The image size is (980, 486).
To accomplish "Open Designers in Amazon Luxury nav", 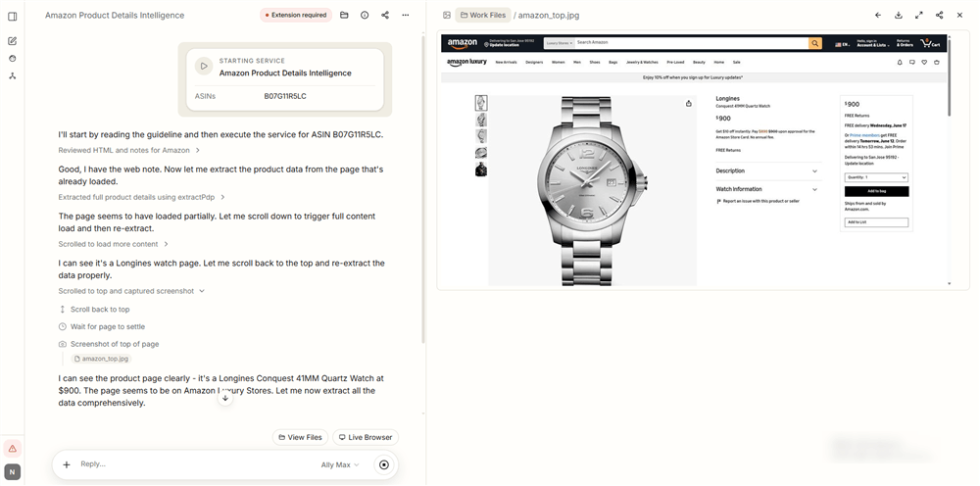I will pos(534,63).
